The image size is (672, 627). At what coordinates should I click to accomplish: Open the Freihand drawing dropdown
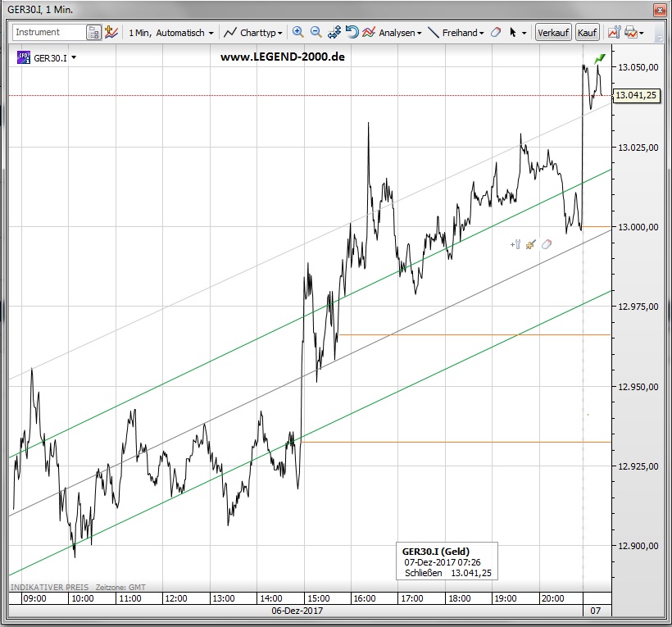pyautogui.click(x=456, y=33)
